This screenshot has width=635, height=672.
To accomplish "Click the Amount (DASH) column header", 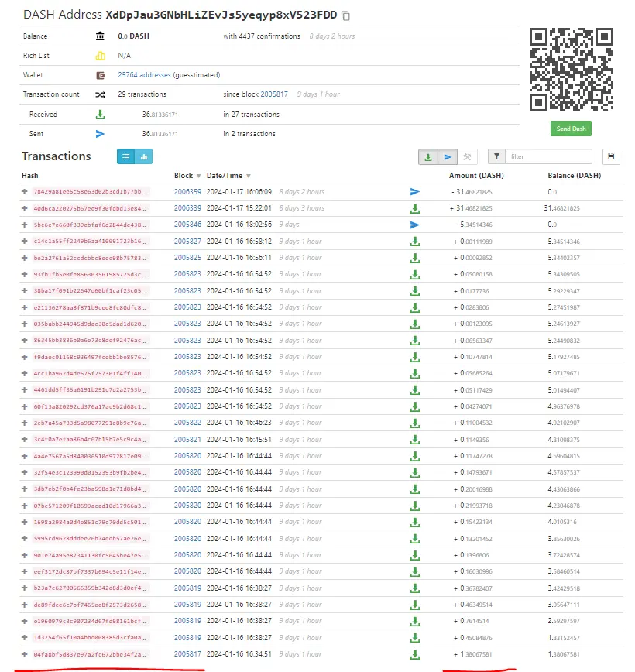I will (x=476, y=176).
